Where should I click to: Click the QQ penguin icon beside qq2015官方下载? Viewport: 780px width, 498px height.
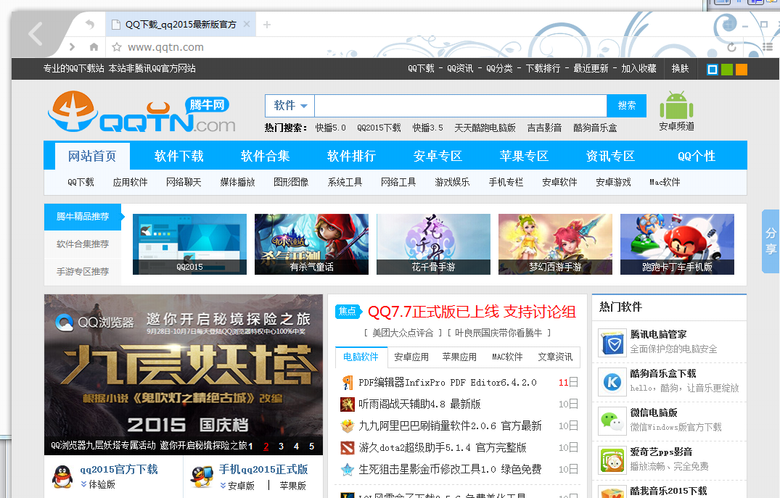(63, 477)
